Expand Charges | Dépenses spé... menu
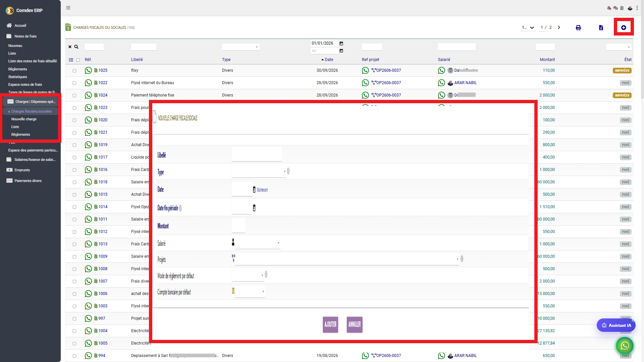This screenshot has height=362, width=644. (x=31, y=102)
